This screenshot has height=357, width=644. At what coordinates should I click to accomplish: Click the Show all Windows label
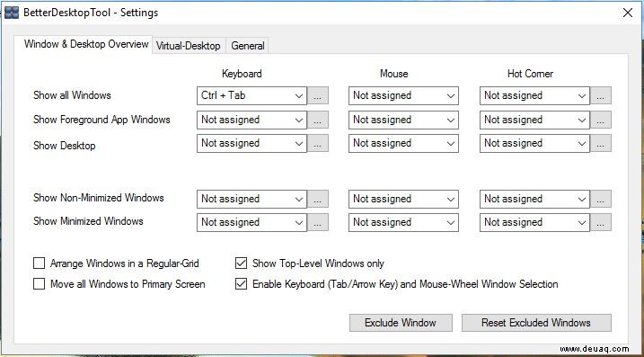tap(72, 95)
